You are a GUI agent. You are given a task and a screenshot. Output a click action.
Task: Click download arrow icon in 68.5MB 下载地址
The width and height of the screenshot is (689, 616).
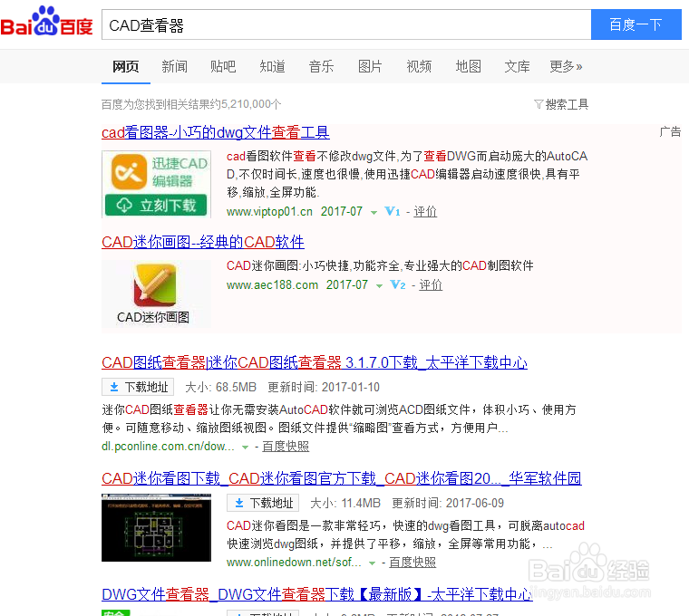tap(114, 387)
